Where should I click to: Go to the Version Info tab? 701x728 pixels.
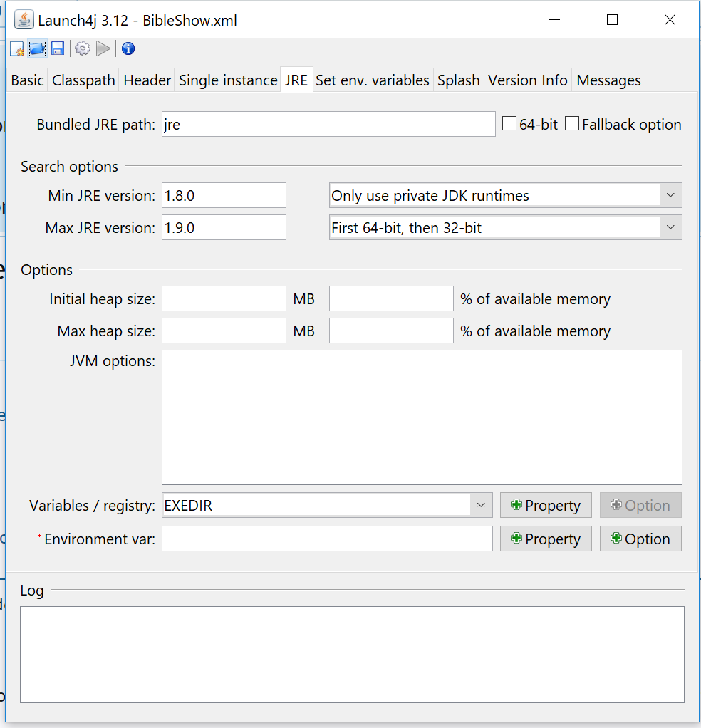click(528, 80)
